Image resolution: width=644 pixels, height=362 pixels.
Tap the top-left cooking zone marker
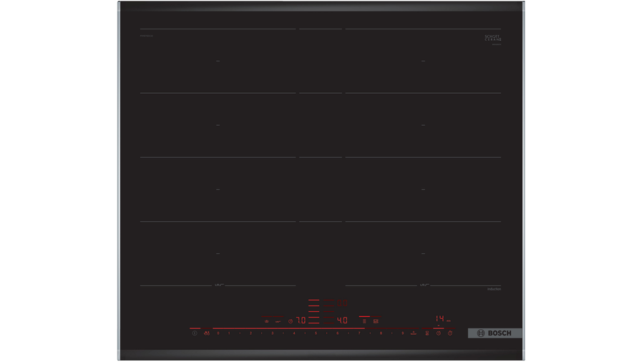coord(218,62)
